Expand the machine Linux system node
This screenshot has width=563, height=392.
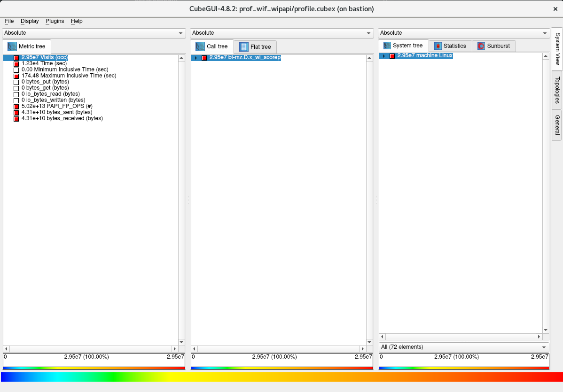(x=383, y=56)
